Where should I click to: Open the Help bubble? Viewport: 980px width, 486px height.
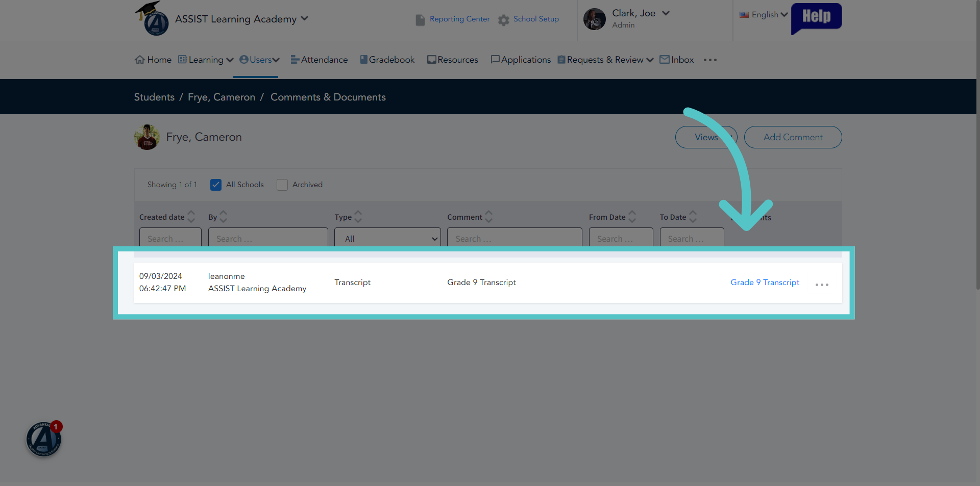click(816, 18)
